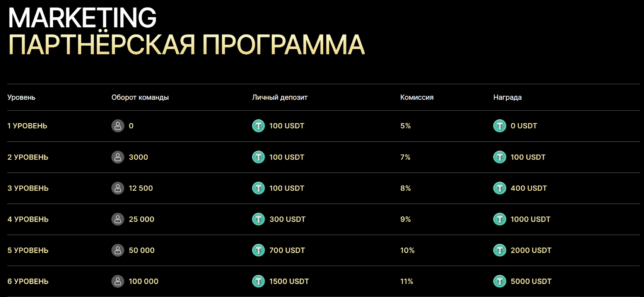Click the Tether icon next to 700 USDT
Viewport: 644px width, 297px height.
(258, 250)
